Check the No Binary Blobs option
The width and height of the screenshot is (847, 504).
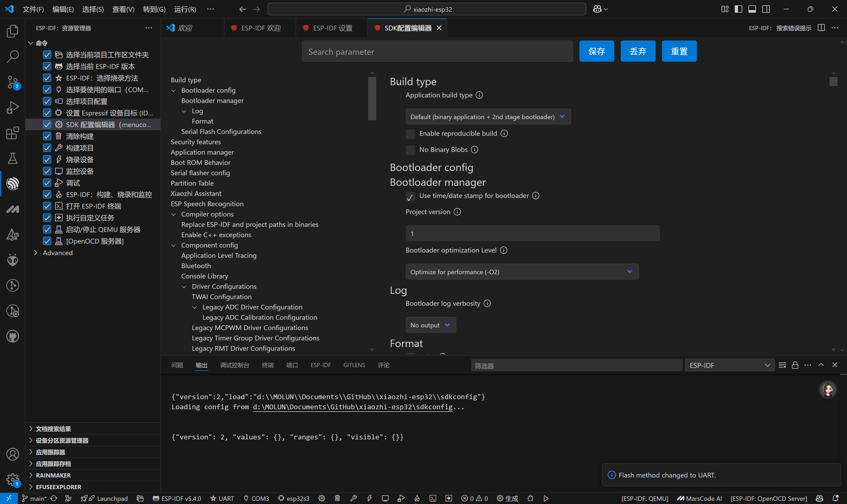point(410,150)
